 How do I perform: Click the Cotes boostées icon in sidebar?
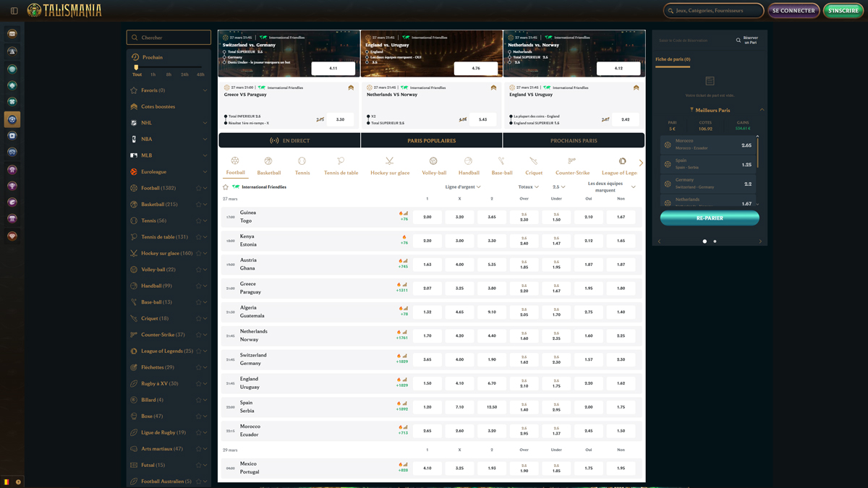click(134, 107)
